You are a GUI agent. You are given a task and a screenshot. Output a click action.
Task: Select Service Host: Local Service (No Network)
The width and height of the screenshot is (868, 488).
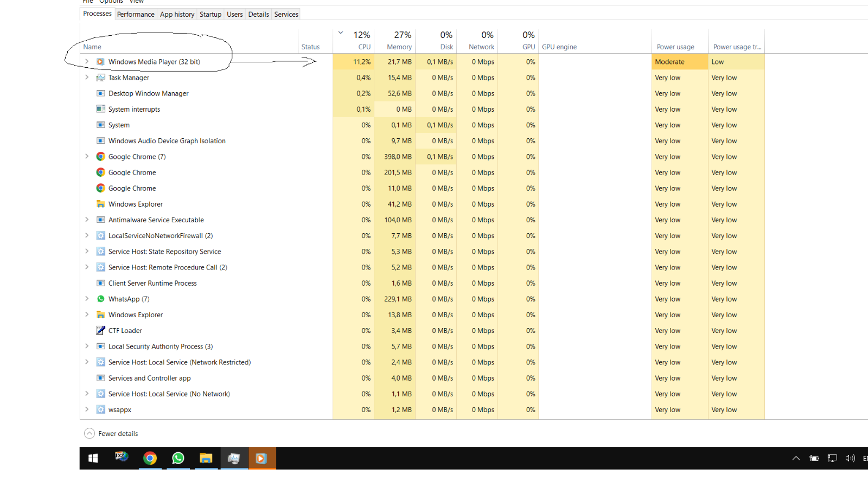click(x=422, y=394)
